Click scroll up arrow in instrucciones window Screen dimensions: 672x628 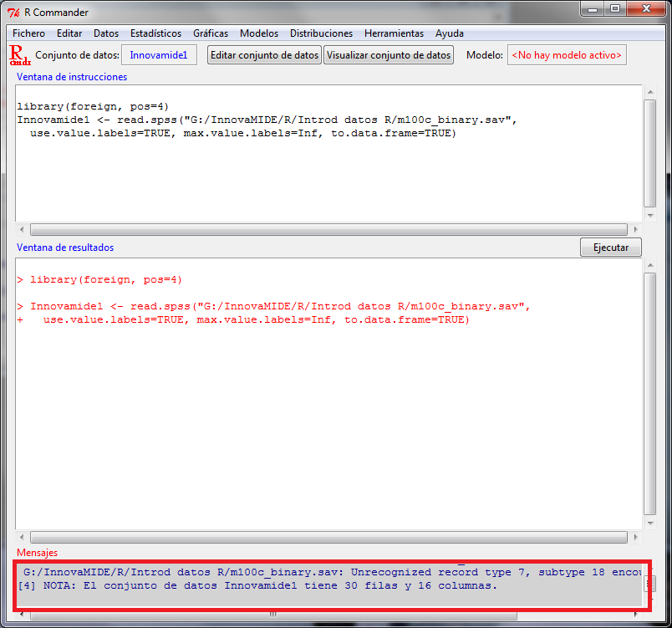coord(650,92)
